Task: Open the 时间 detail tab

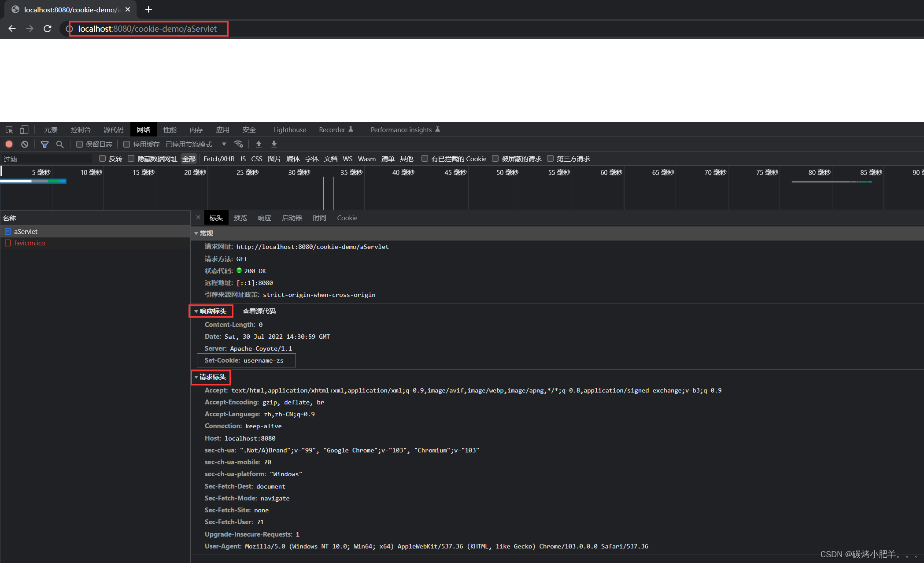Action: pyautogui.click(x=319, y=218)
